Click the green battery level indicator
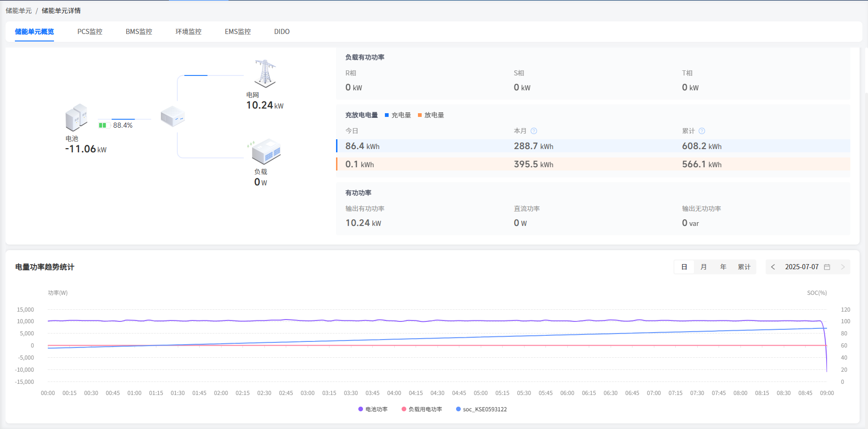 click(x=103, y=125)
